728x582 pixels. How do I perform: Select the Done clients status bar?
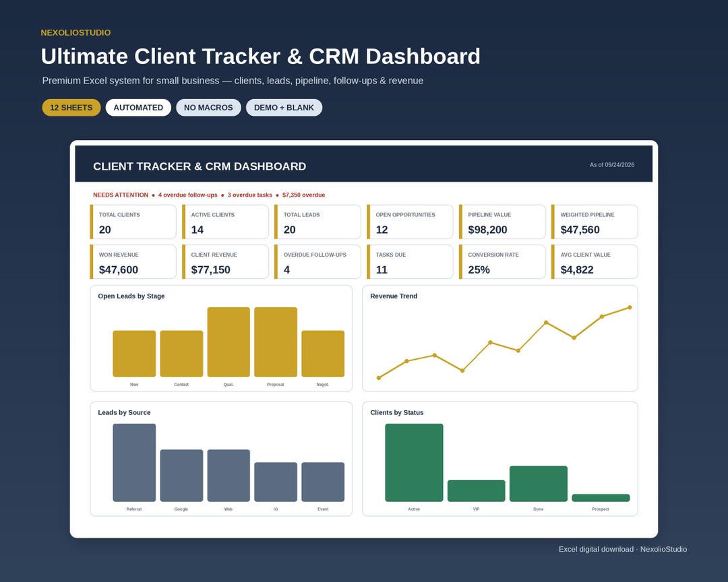[539, 484]
